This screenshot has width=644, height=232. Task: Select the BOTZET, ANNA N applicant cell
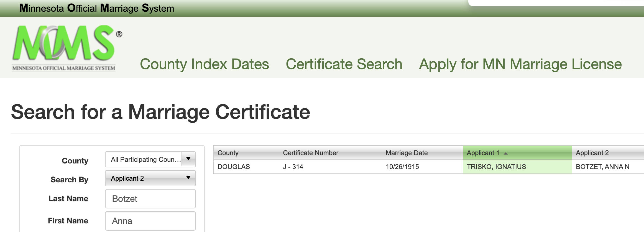tap(602, 167)
